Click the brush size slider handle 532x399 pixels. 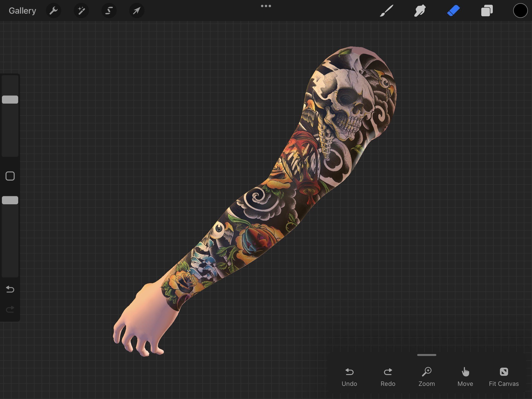10,100
